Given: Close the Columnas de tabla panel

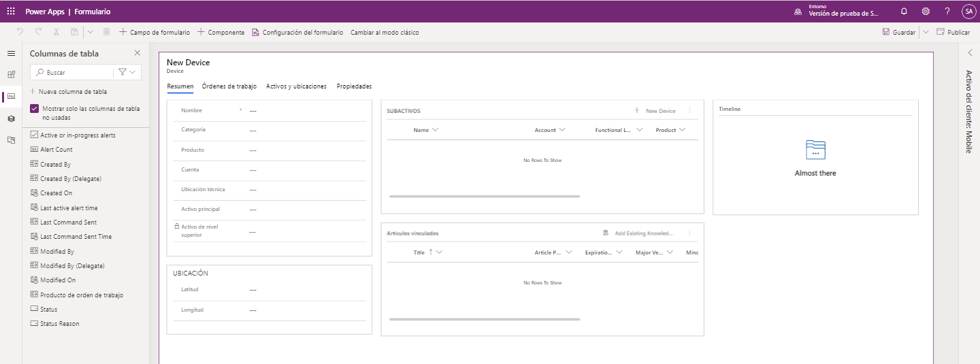Looking at the screenshot, I should [137, 53].
